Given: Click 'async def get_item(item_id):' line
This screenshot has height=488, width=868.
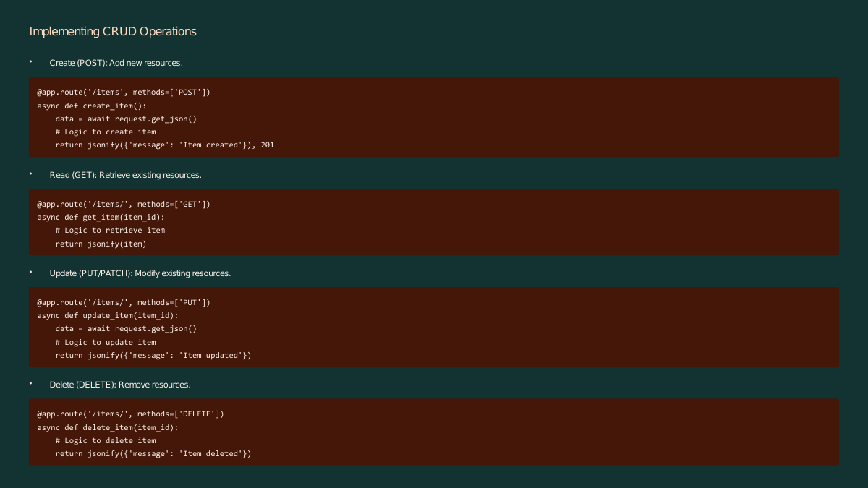Looking at the screenshot, I should 101,217.
